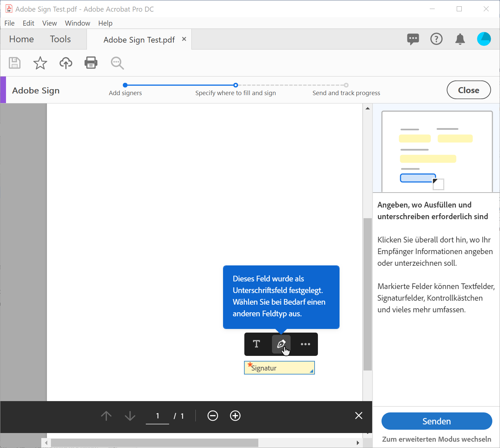Dismiss the page navigation bar
The image size is (500, 448).
[359, 415]
